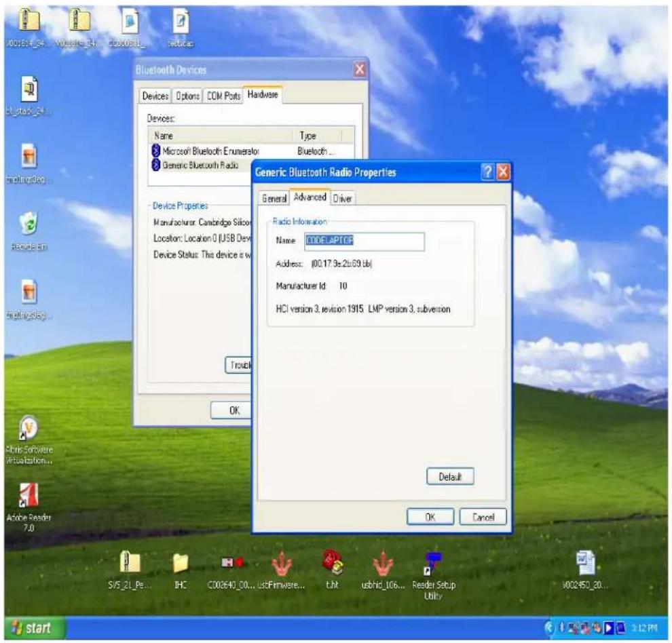Click the Name column header in devices list

click(x=222, y=136)
